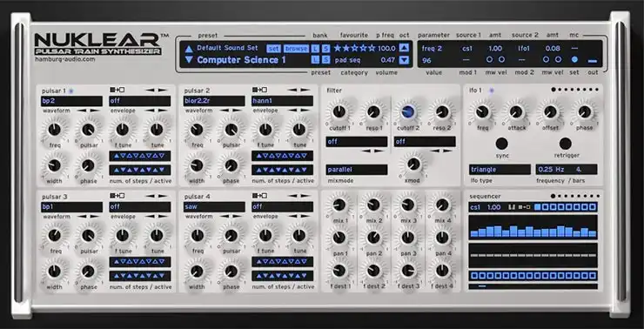The image size is (644, 329).
Task: Click the sequencer bars icon beside 1.00
Action: [512, 207]
